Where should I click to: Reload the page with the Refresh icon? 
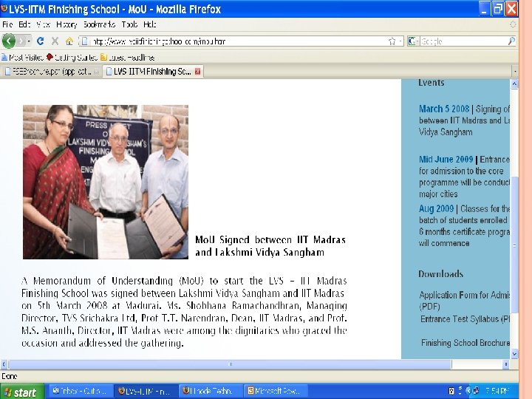[x=41, y=41]
